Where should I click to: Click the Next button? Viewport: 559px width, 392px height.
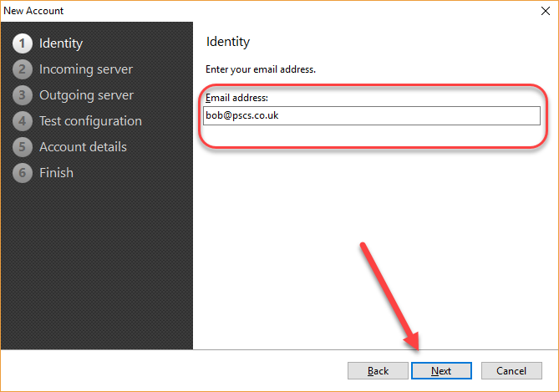pyautogui.click(x=441, y=371)
